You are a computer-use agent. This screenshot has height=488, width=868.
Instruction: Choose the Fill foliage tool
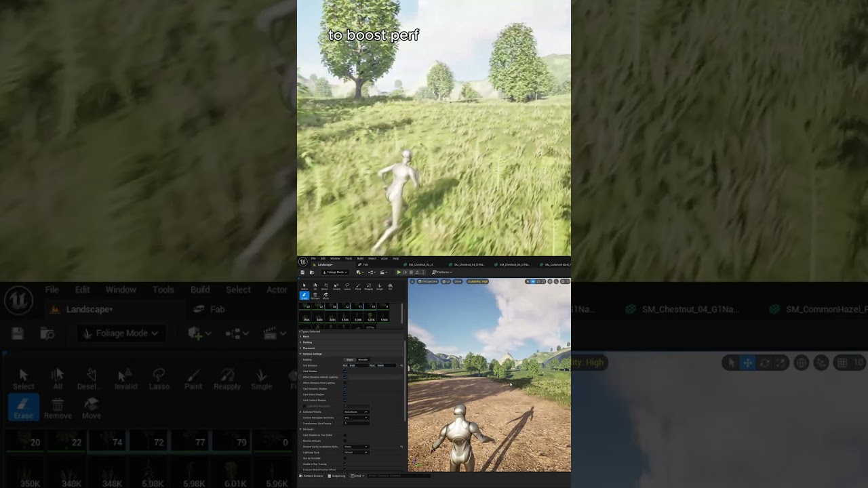(x=390, y=287)
